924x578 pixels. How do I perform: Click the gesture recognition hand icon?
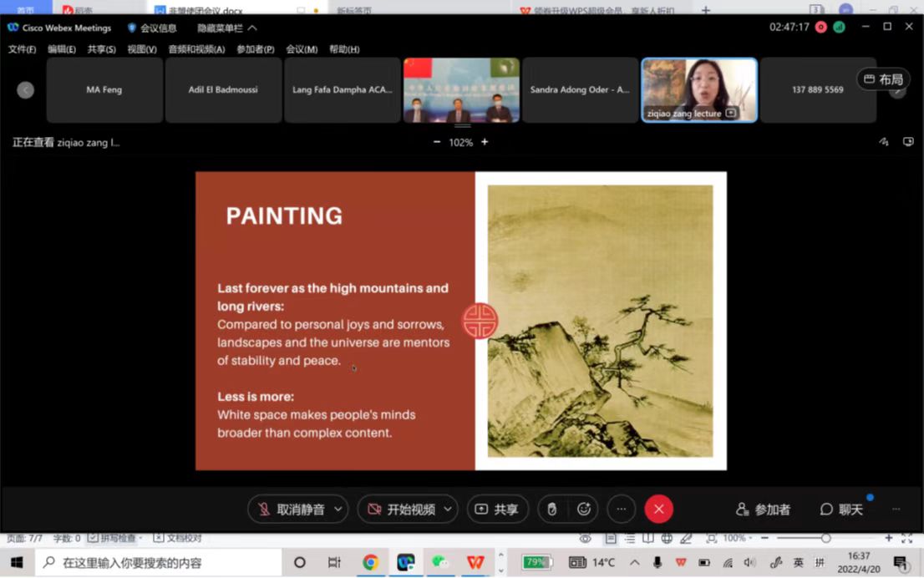551,509
